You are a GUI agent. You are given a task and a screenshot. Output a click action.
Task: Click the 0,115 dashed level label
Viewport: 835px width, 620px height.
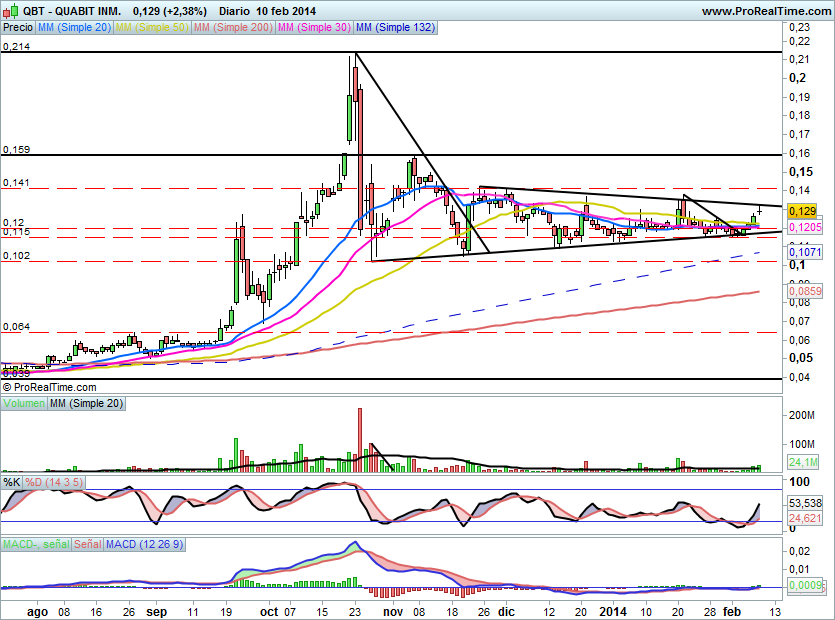coord(16,232)
